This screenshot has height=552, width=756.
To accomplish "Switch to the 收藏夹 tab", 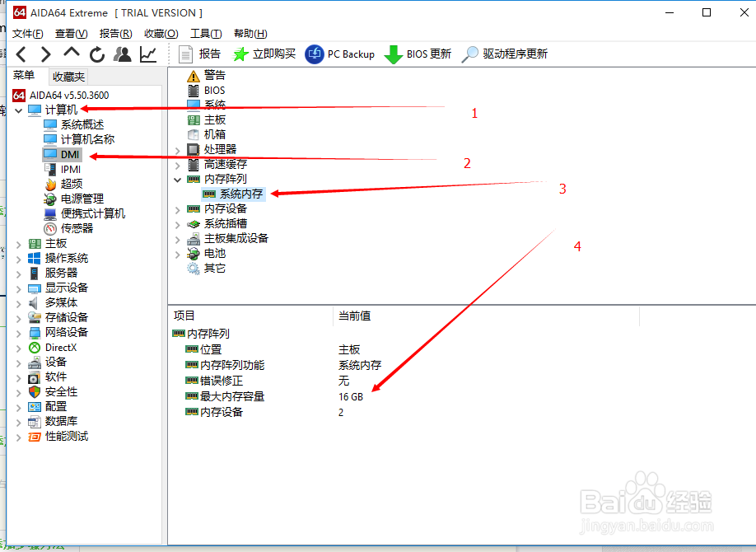I will click(68, 76).
